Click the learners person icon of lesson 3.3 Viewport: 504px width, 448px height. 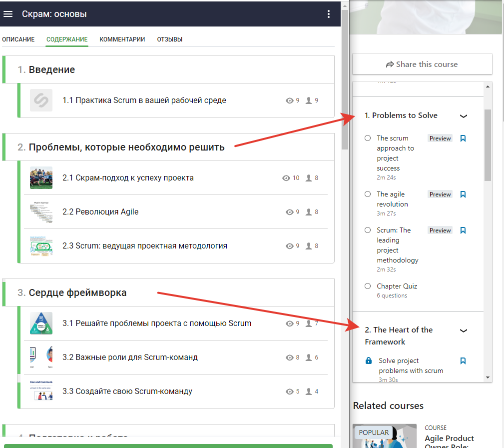pos(309,391)
